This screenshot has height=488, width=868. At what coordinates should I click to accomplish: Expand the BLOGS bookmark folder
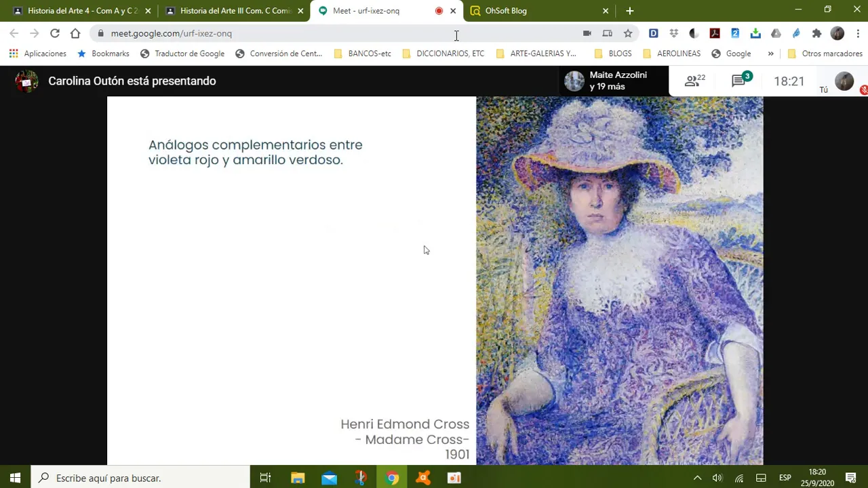pos(613,54)
